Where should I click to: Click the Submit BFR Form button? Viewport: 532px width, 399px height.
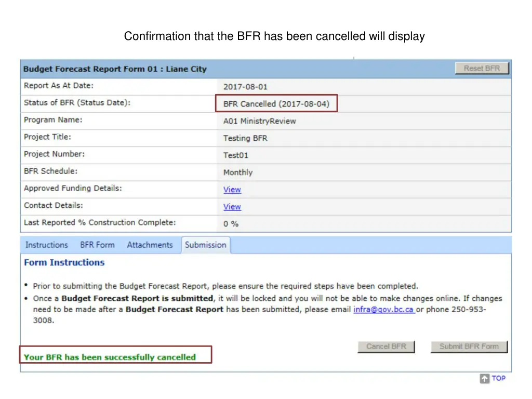(469, 347)
